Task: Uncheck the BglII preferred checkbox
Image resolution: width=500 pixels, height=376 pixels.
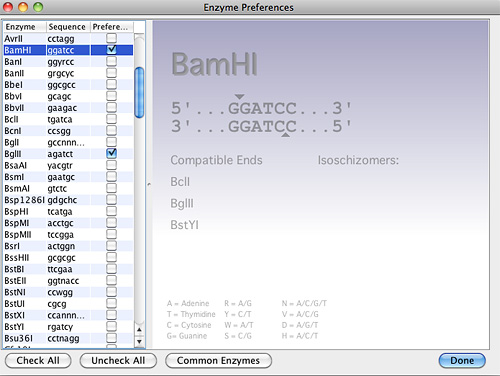Action: [111, 154]
